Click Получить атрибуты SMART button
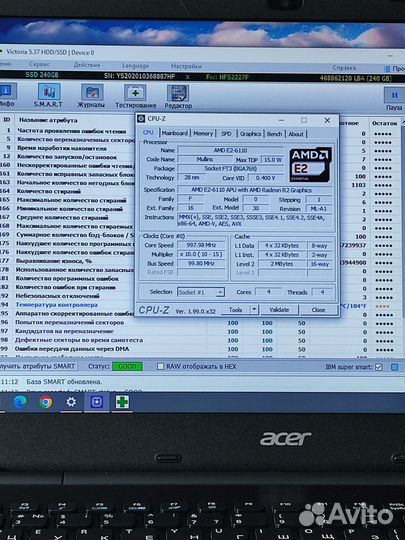Screen dimensions: 405x540 click(x=38, y=366)
